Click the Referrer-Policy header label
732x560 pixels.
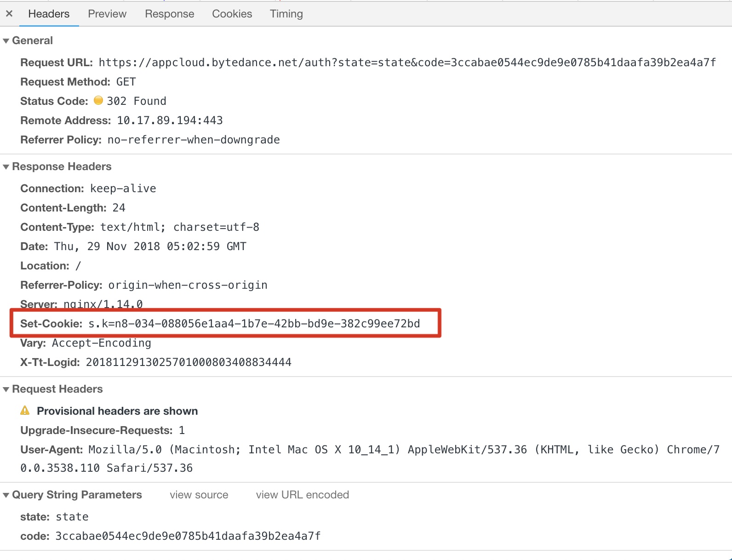(x=61, y=285)
